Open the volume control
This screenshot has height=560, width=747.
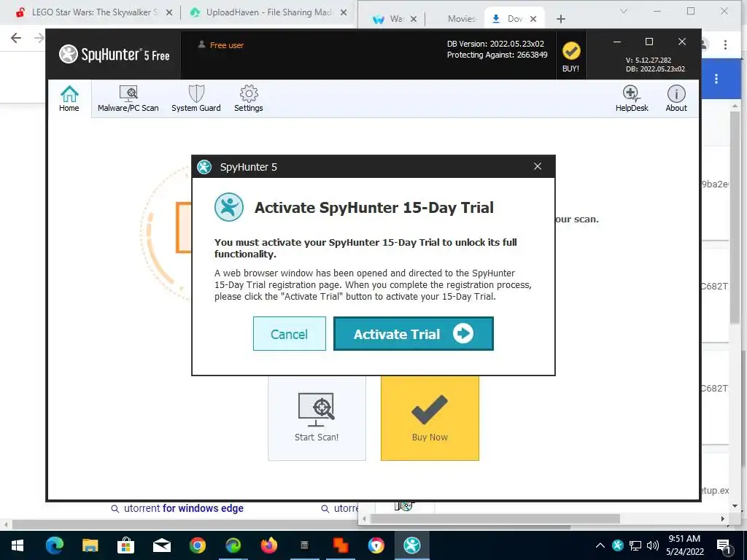tap(653, 545)
